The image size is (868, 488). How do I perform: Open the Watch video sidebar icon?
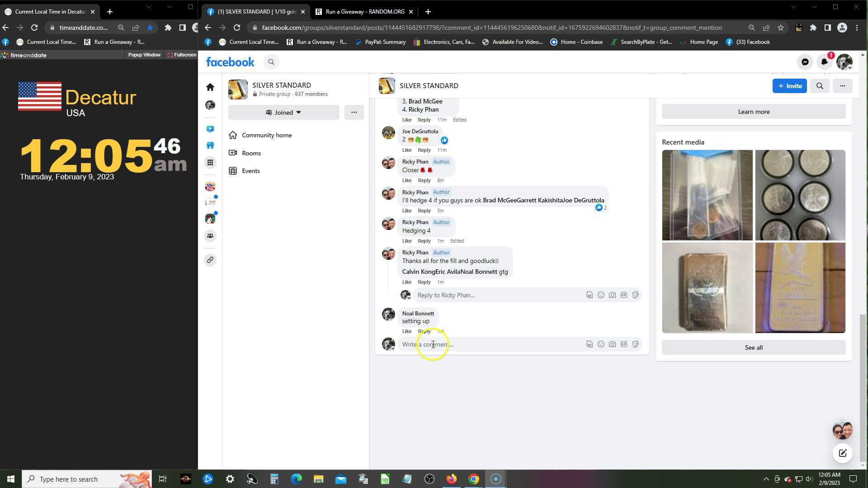point(210,129)
